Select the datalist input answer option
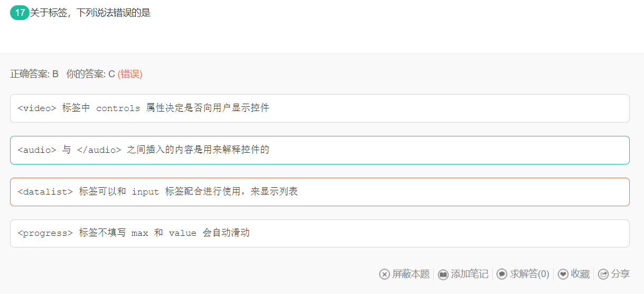The width and height of the screenshot is (644, 294). point(320,191)
